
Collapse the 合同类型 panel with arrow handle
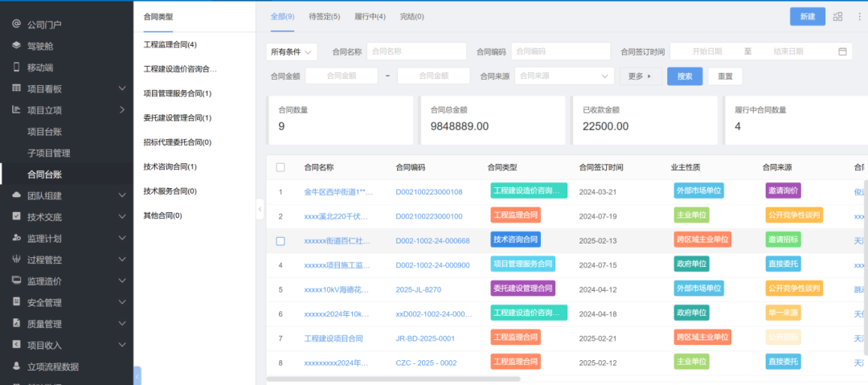point(260,209)
